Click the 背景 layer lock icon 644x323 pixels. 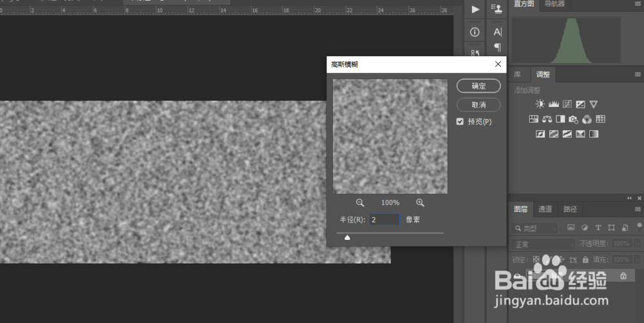point(623,276)
